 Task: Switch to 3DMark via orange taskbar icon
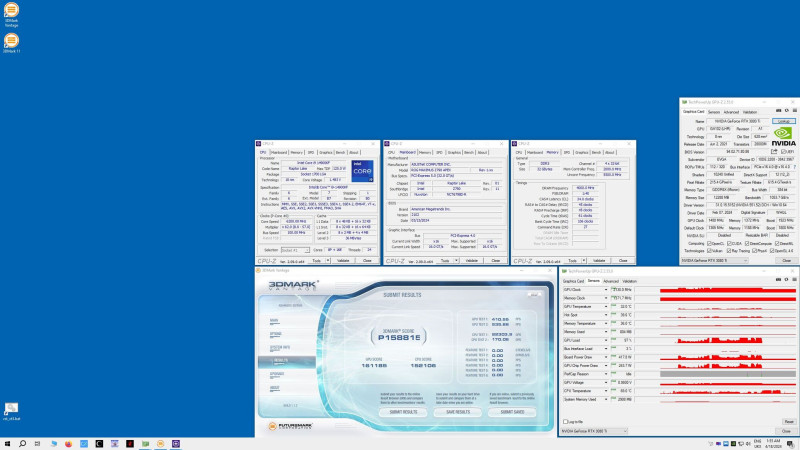point(161,444)
